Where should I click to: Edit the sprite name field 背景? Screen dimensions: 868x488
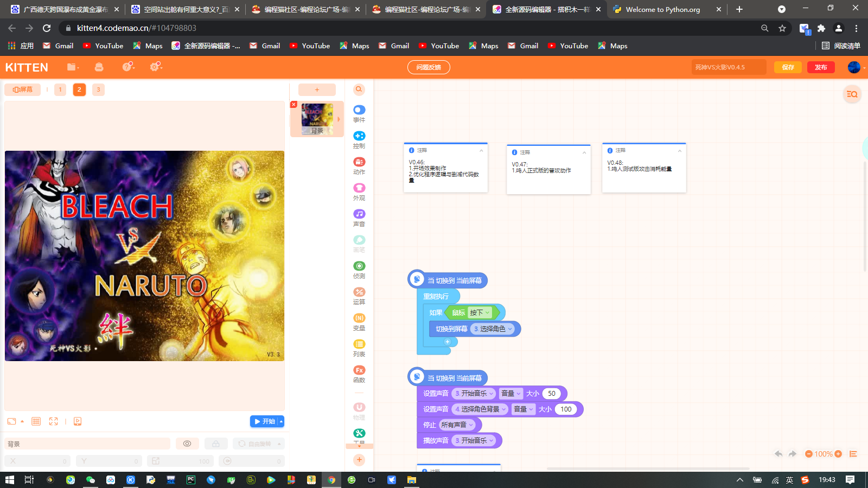(x=87, y=444)
